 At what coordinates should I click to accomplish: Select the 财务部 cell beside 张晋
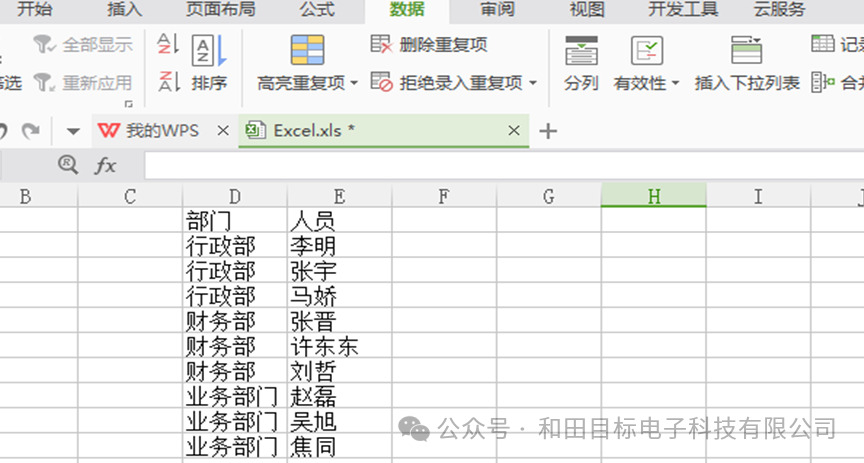pyautogui.click(x=235, y=320)
